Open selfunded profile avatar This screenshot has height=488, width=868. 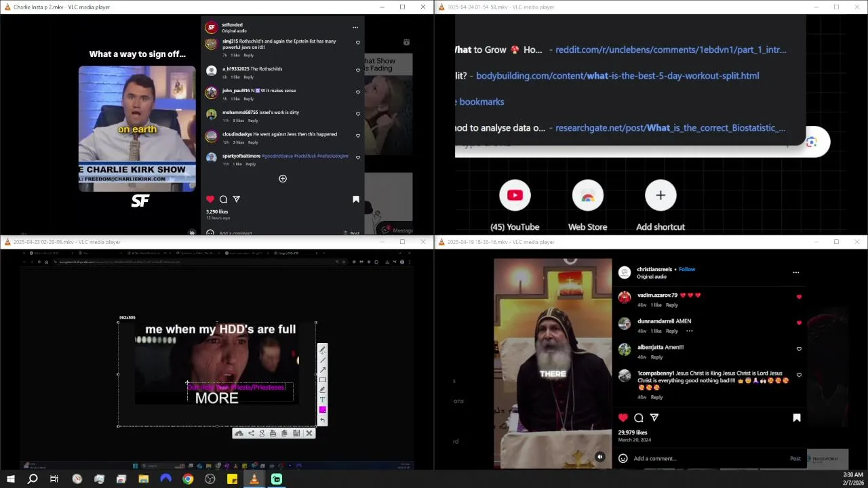(212, 27)
